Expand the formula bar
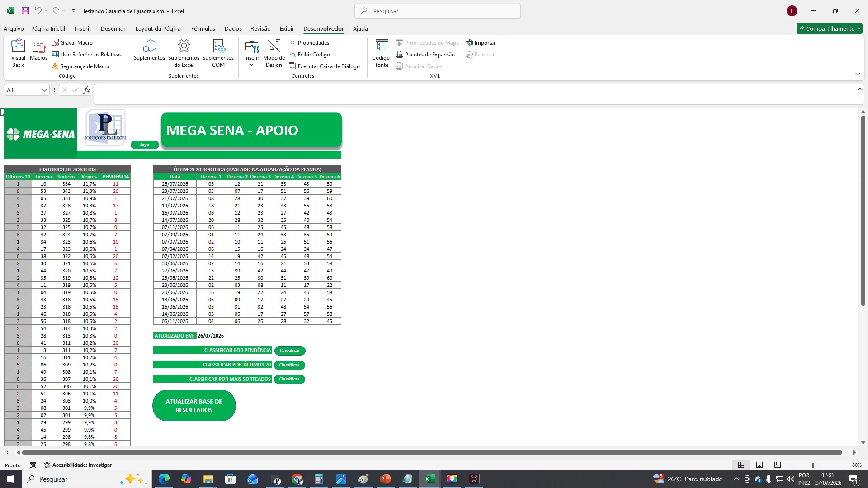 [860, 89]
